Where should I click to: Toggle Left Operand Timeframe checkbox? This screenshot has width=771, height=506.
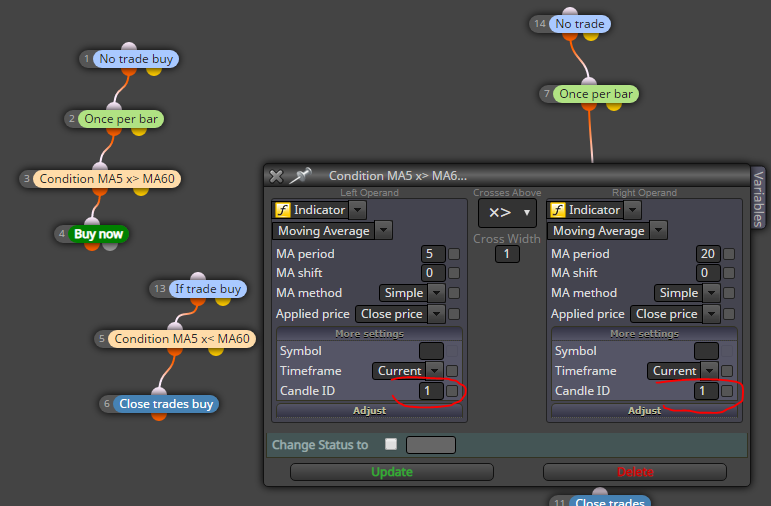tap(452, 371)
